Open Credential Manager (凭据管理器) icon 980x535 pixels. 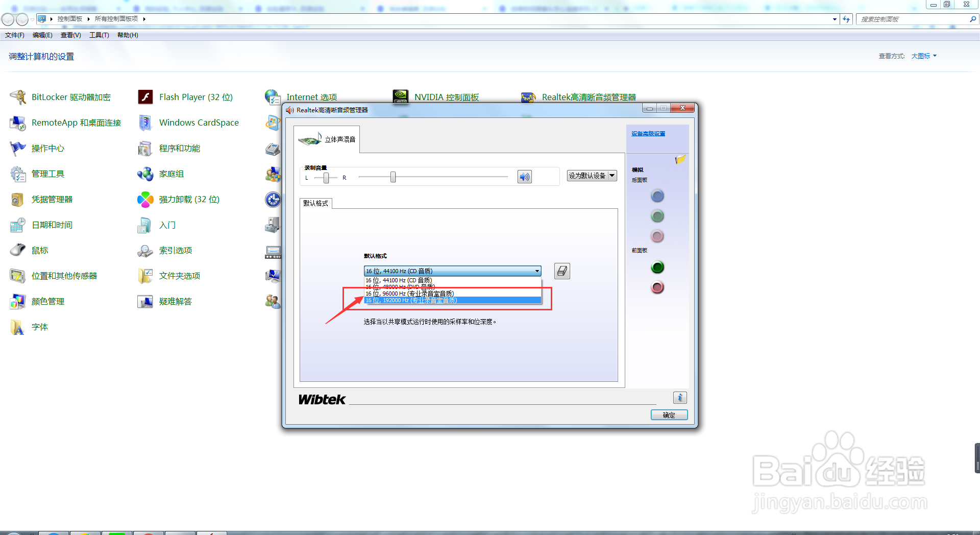(x=18, y=199)
